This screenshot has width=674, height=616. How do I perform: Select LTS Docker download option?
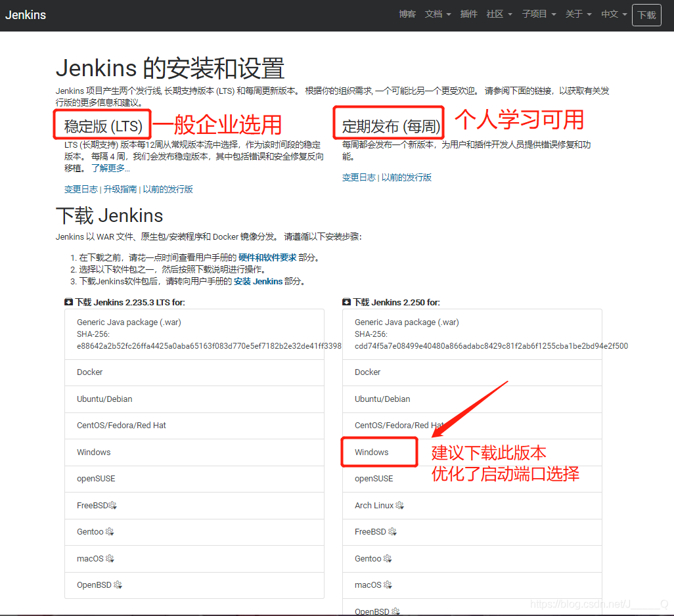click(194, 372)
